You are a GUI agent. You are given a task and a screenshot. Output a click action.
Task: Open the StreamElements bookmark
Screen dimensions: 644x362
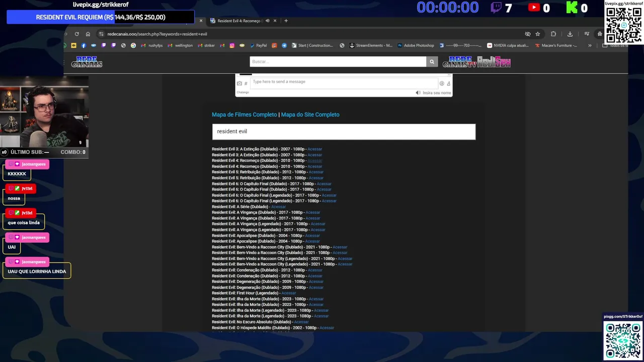coord(371,45)
